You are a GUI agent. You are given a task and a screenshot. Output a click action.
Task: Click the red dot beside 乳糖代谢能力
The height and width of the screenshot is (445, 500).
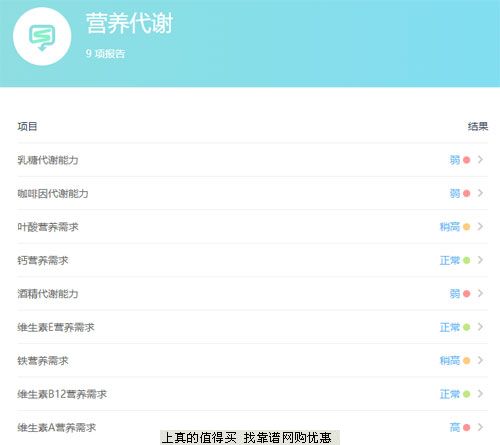tap(467, 160)
